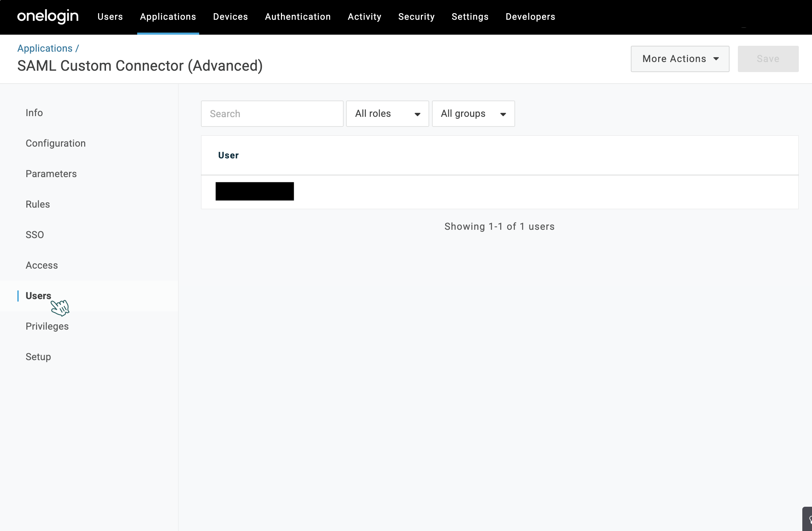Image resolution: width=812 pixels, height=531 pixels.
Task: Click the User column header
Action: pos(228,155)
